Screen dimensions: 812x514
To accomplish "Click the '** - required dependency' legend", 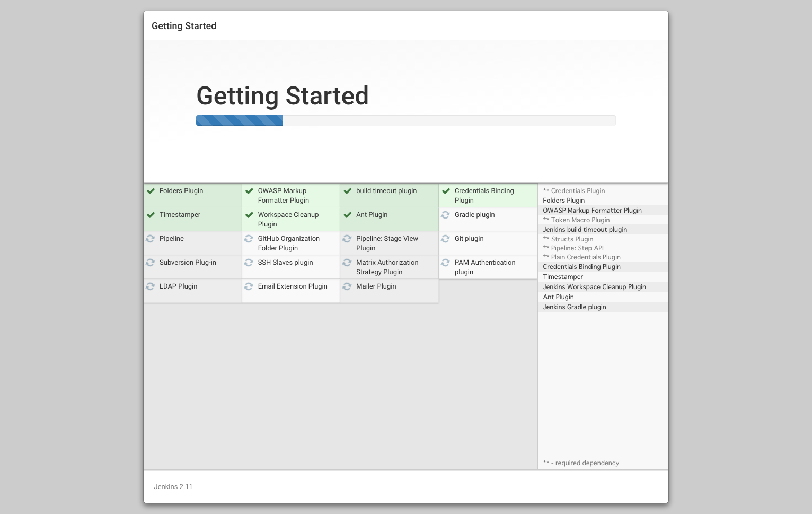I will (581, 463).
